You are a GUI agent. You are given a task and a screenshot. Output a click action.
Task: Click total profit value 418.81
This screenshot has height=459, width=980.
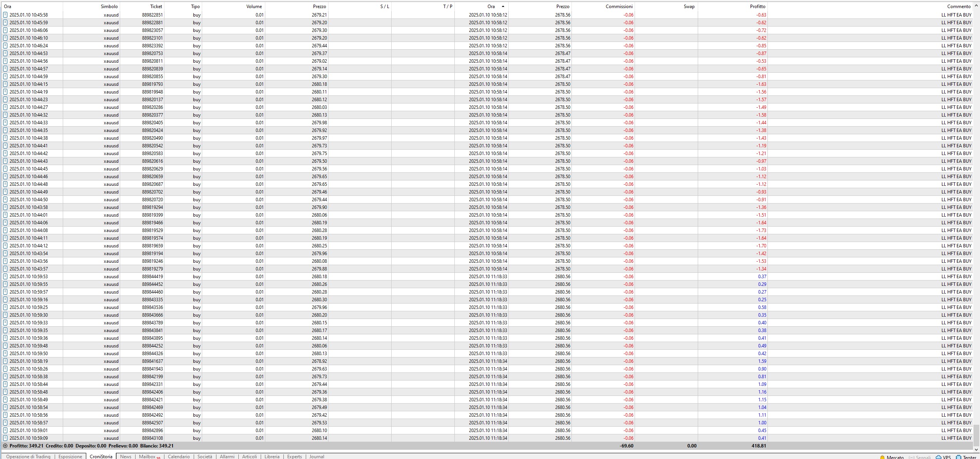point(759,446)
